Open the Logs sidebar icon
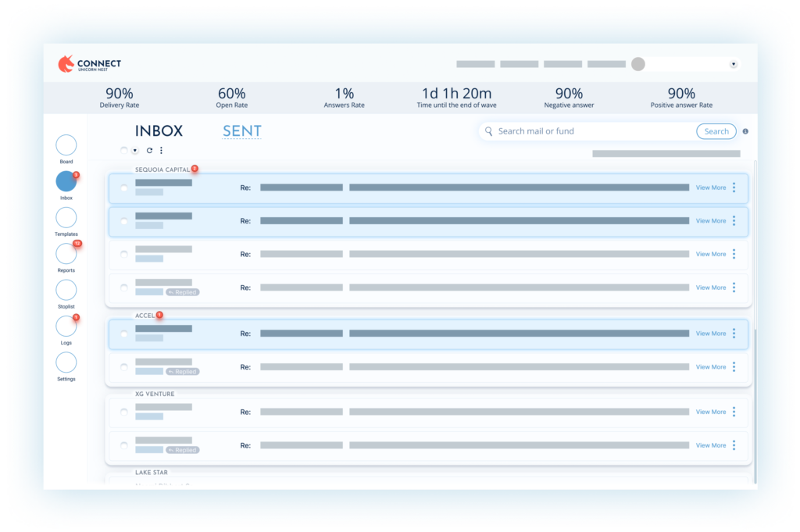This screenshot has height=532, width=800. [66, 327]
